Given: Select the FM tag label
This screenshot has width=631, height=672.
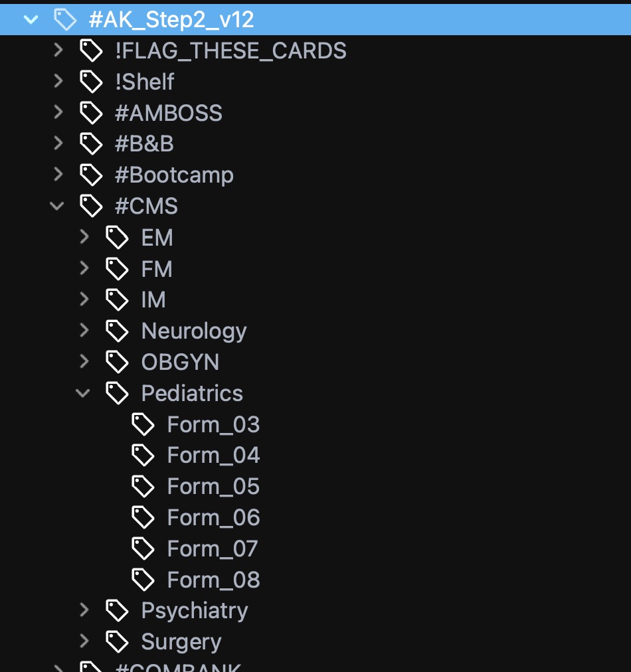Looking at the screenshot, I should [x=157, y=269].
